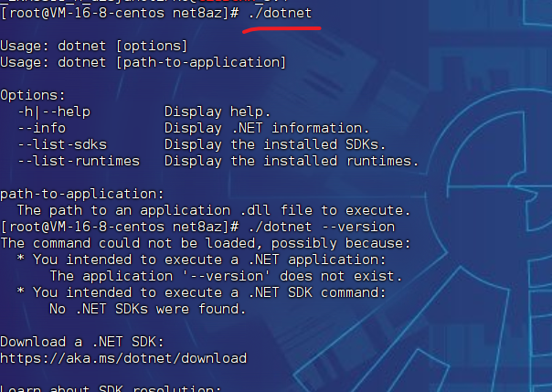Click the 'Options:' heading

[33, 95]
